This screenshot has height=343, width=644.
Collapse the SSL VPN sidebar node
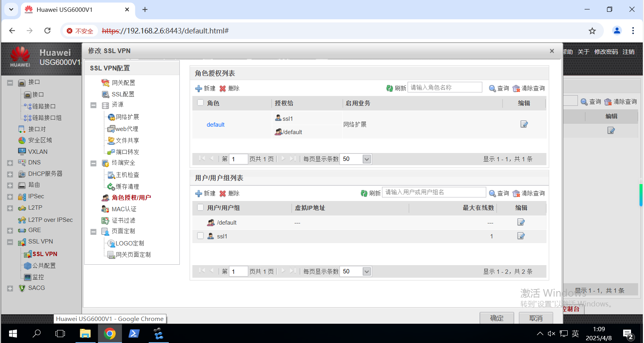coord(10,242)
